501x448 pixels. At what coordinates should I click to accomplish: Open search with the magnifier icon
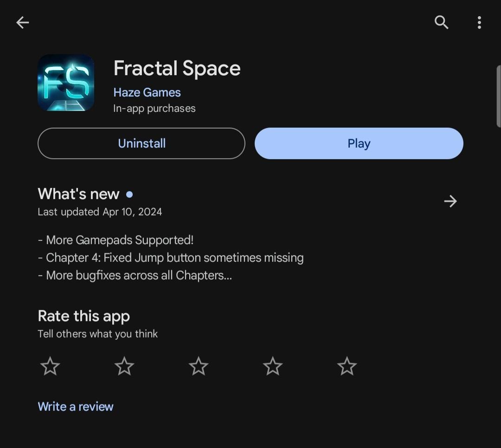coord(441,22)
